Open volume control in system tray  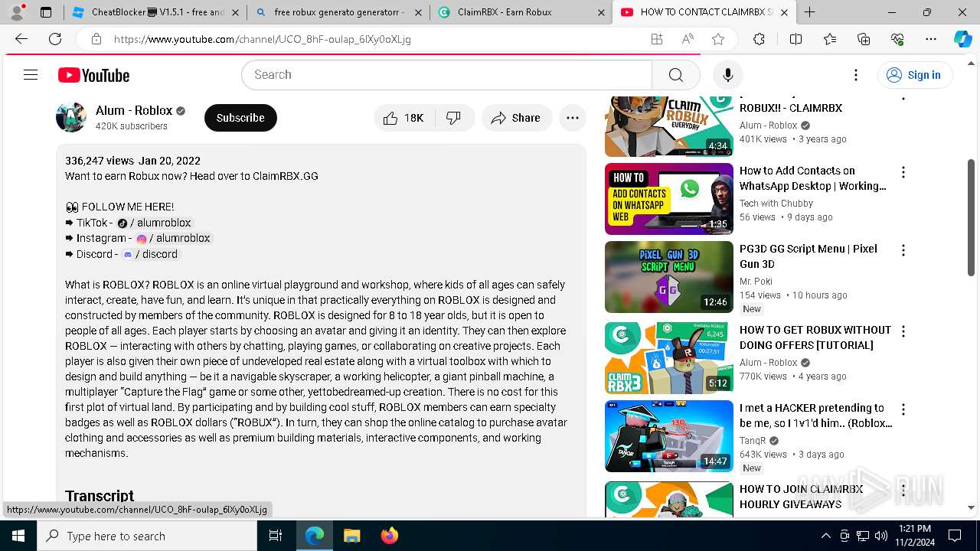pos(881,536)
